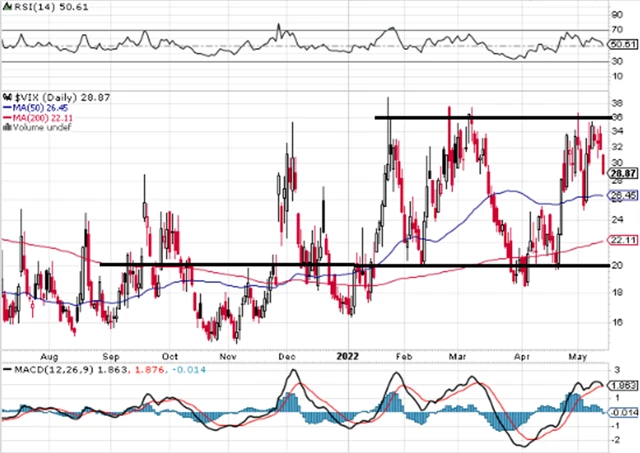Select the red MA(200) legend line marker

coord(5,118)
